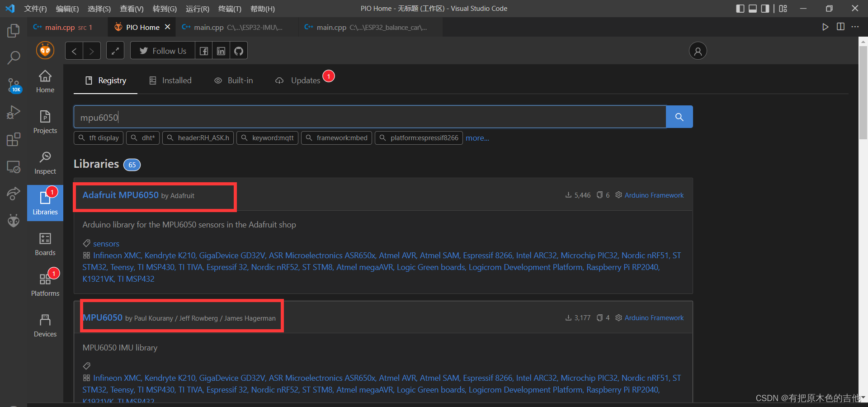The height and width of the screenshot is (407, 868).
Task: Open the Adafruit MPU6050 library link
Action: click(x=121, y=195)
